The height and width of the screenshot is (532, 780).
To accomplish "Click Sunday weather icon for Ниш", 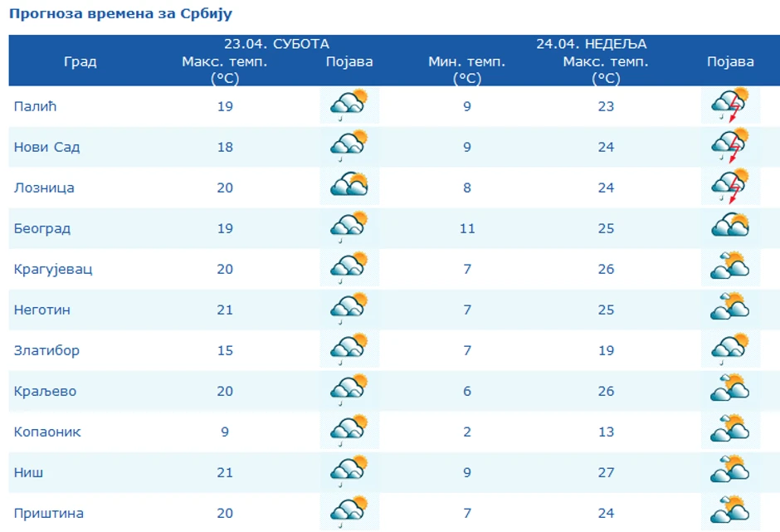I will [x=730, y=472].
